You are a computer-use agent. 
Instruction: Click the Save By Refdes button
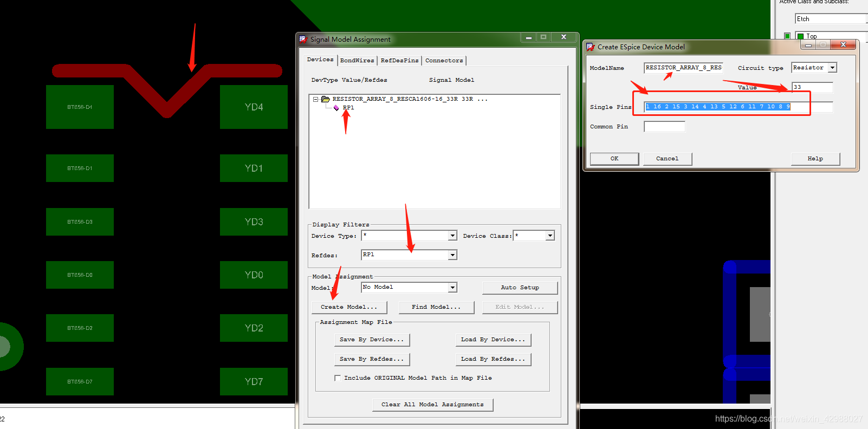(372, 359)
